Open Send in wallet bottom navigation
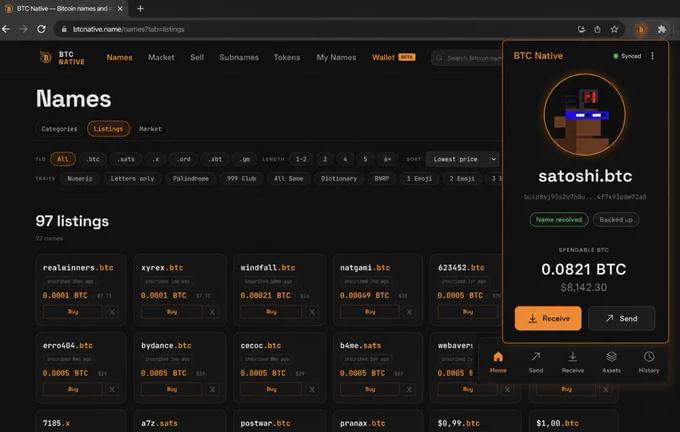 pyautogui.click(x=536, y=362)
